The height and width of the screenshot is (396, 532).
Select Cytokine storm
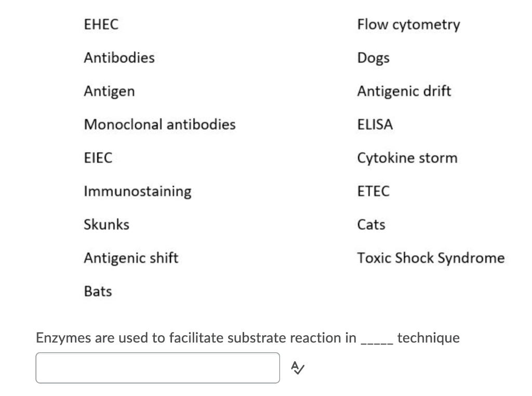407,157
